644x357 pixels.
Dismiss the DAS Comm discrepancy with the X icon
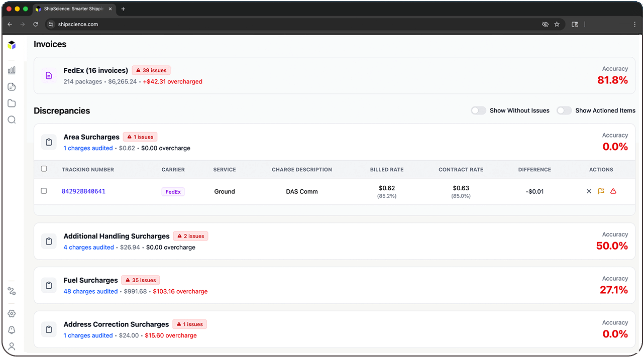click(x=589, y=191)
